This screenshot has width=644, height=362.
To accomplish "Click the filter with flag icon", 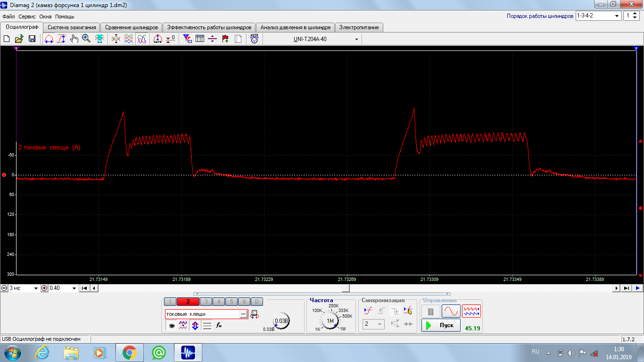I will (187, 39).
